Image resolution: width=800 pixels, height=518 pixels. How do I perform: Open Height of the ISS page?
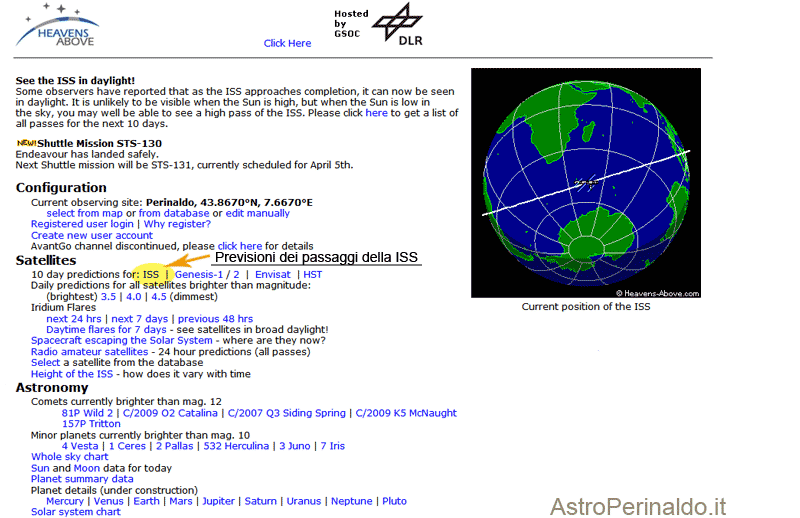72,374
